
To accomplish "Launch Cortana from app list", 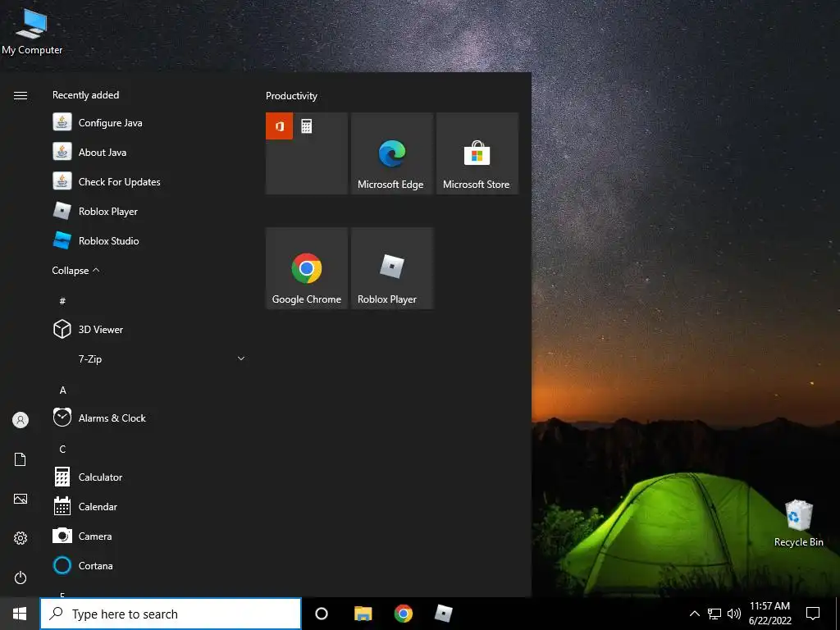I will [148, 565].
